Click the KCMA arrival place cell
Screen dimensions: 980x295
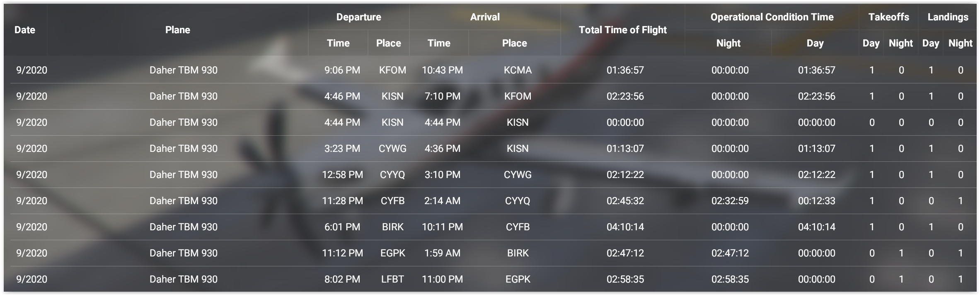(x=518, y=70)
